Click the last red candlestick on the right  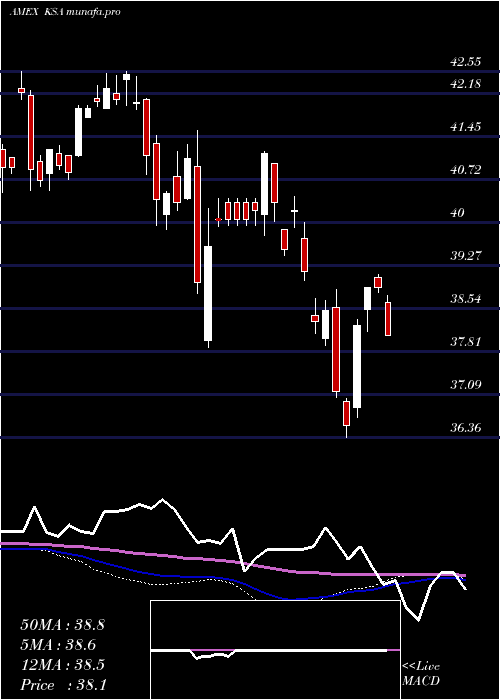click(x=388, y=318)
